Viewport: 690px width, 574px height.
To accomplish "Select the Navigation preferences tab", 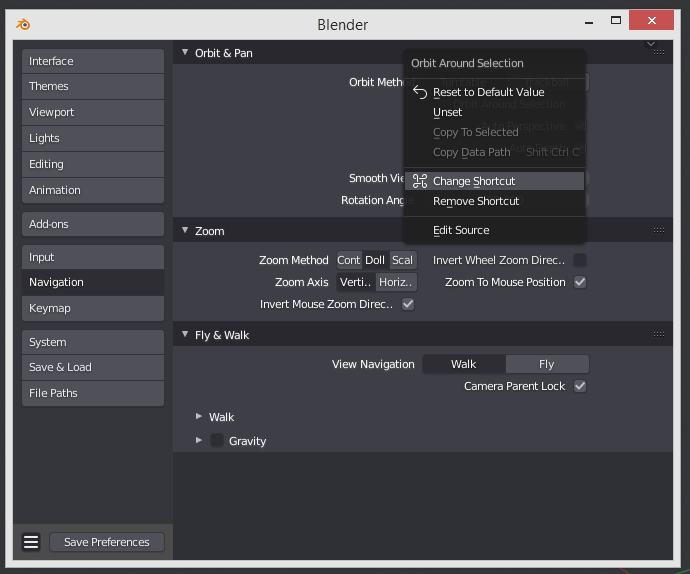I will coord(93,282).
